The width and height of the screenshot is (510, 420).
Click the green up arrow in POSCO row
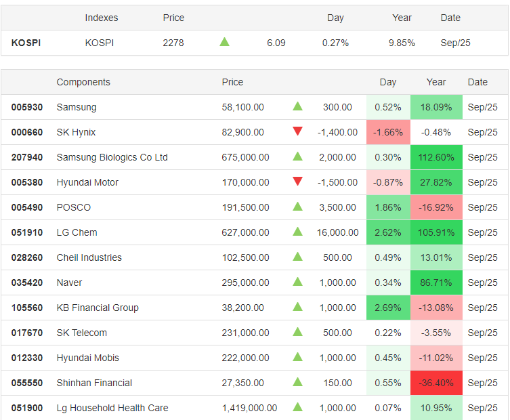coord(297,207)
